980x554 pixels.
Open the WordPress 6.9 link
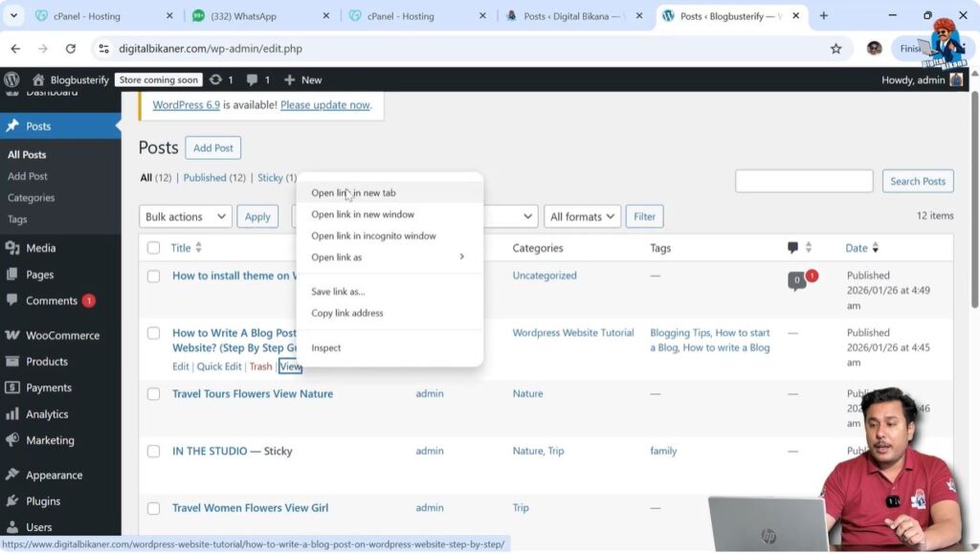(187, 105)
